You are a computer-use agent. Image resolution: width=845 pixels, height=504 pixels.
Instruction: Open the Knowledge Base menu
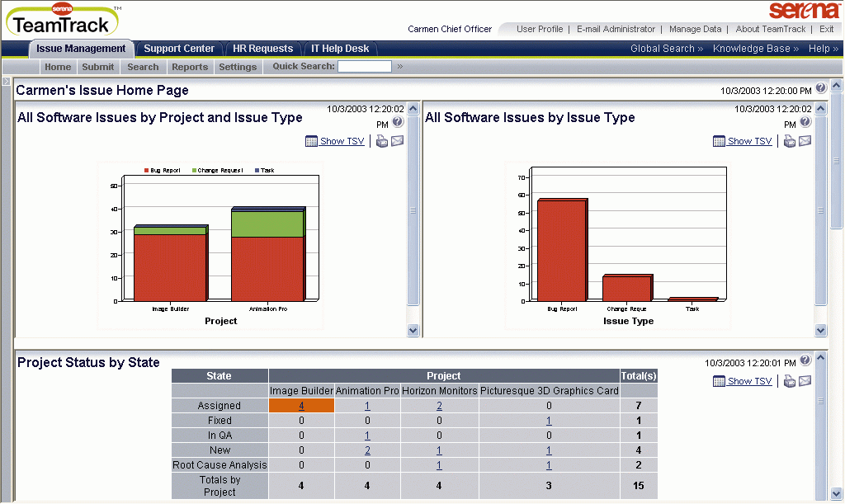[x=756, y=49]
